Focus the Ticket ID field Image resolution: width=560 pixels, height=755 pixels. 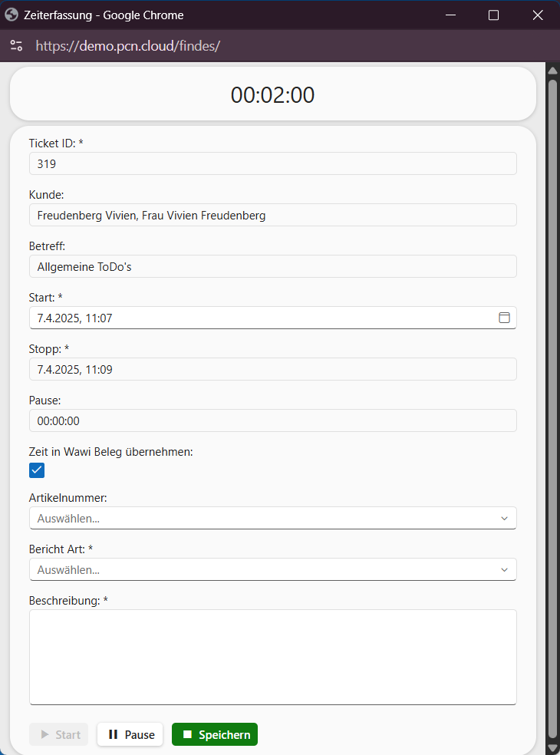click(x=272, y=163)
